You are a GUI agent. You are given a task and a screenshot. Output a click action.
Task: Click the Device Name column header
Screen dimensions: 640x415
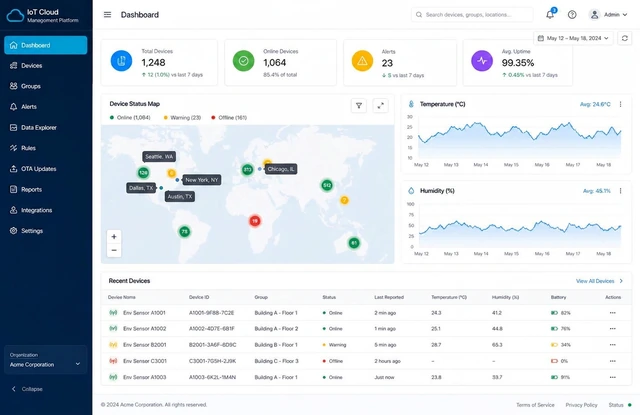tap(122, 297)
